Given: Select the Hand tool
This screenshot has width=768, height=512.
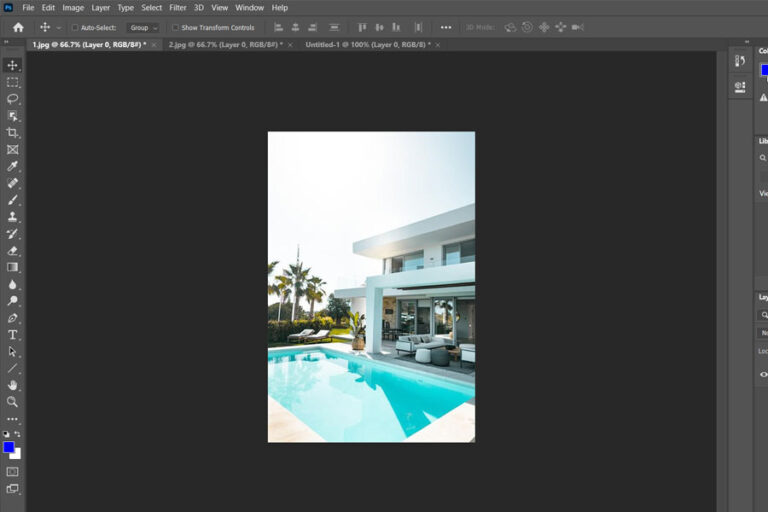Looking at the screenshot, I should [x=13, y=385].
